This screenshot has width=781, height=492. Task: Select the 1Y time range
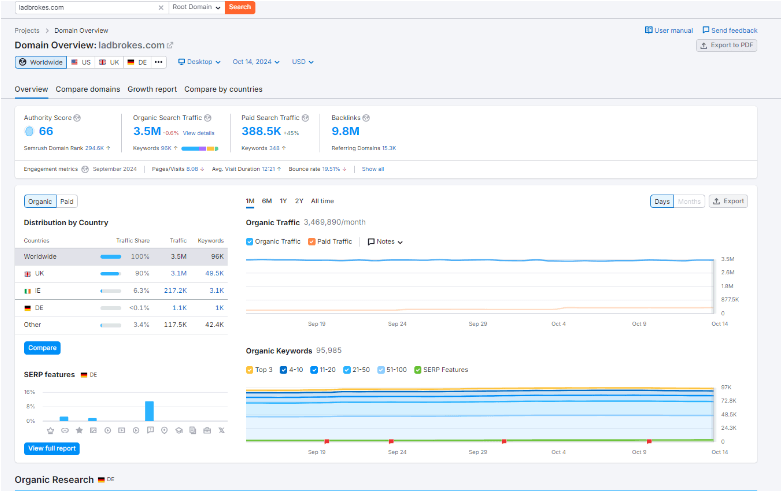(x=283, y=201)
